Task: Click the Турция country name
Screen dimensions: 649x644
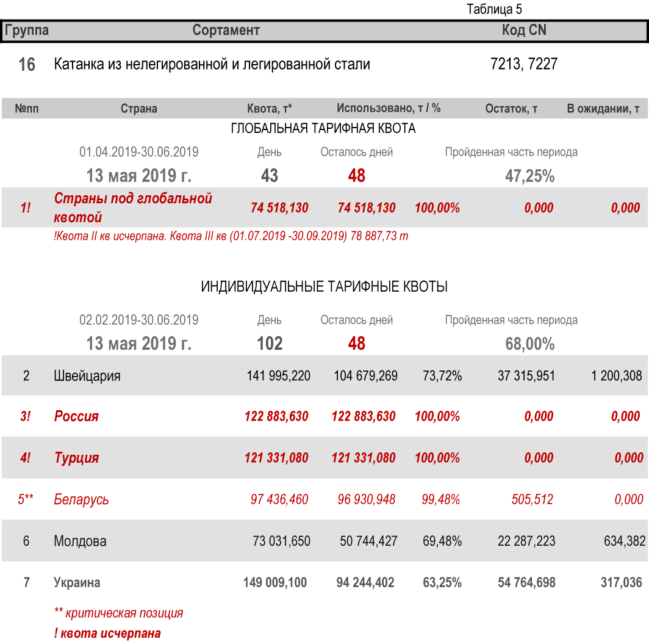Action: [x=76, y=458]
